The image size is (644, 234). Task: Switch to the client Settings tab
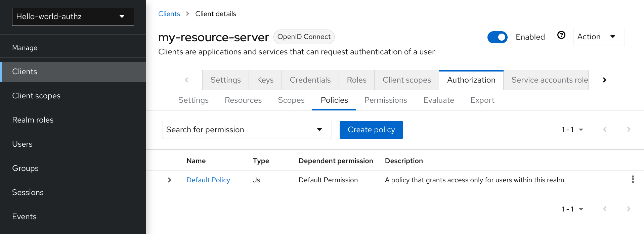click(x=225, y=80)
